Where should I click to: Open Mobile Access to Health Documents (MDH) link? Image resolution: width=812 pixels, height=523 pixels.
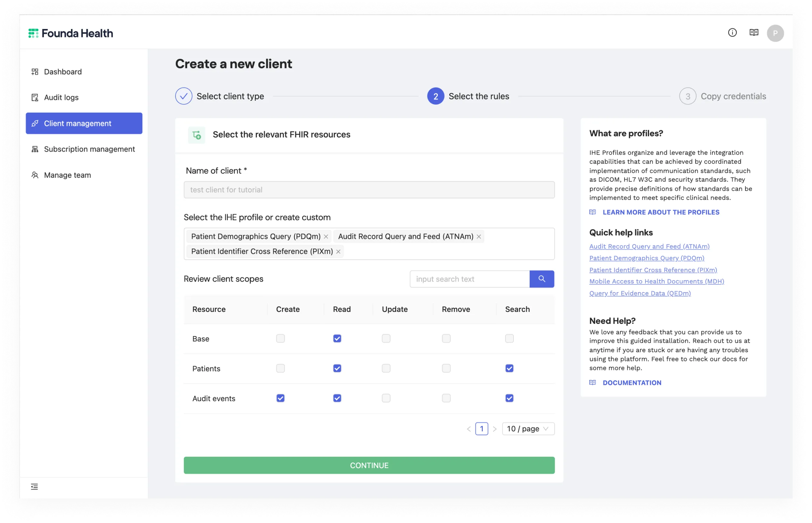tap(656, 282)
